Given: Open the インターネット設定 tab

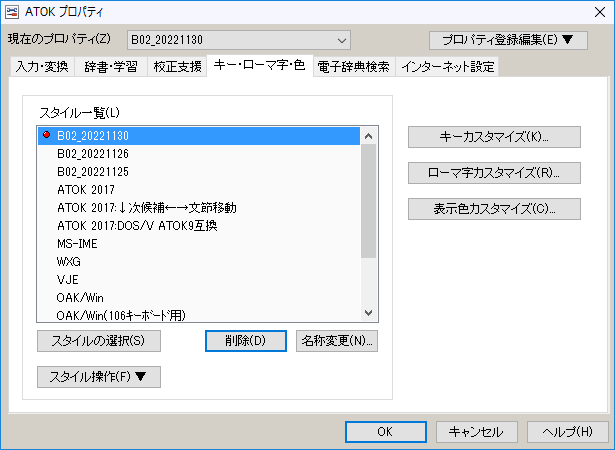Looking at the screenshot, I should pyautogui.click(x=447, y=67).
